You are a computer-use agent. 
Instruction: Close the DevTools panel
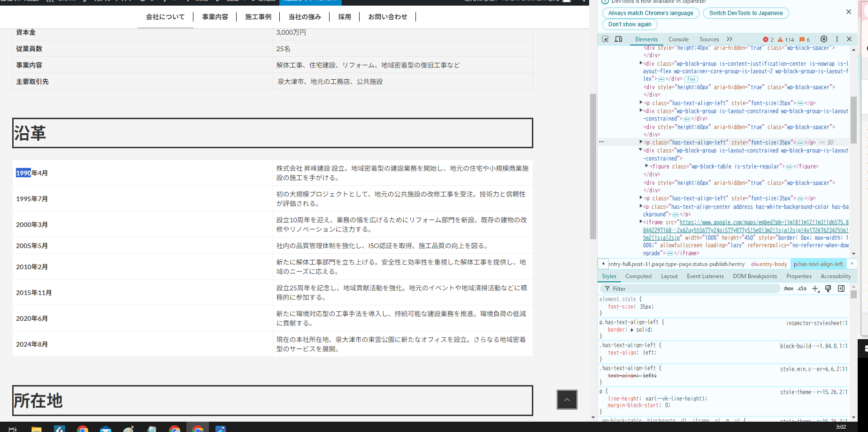pyautogui.click(x=849, y=39)
